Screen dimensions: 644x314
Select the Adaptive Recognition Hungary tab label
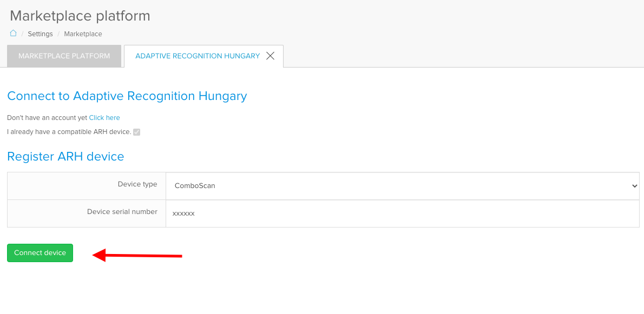(198, 56)
